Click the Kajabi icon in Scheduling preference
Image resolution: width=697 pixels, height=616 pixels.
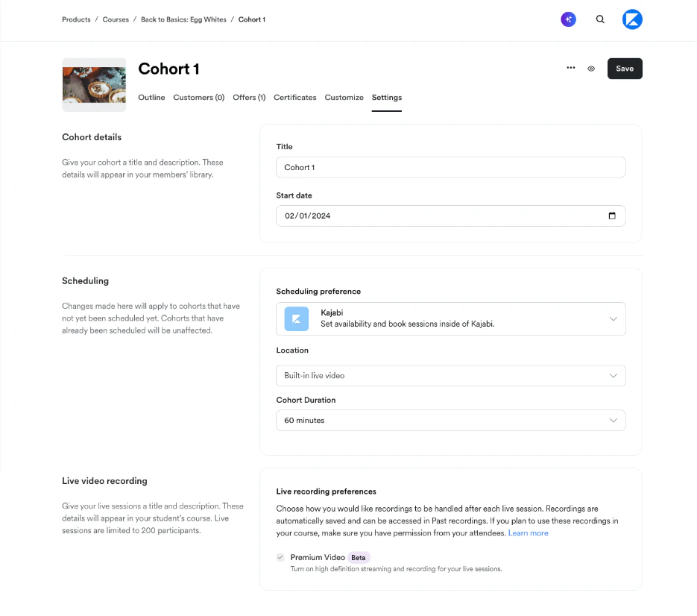coord(296,318)
